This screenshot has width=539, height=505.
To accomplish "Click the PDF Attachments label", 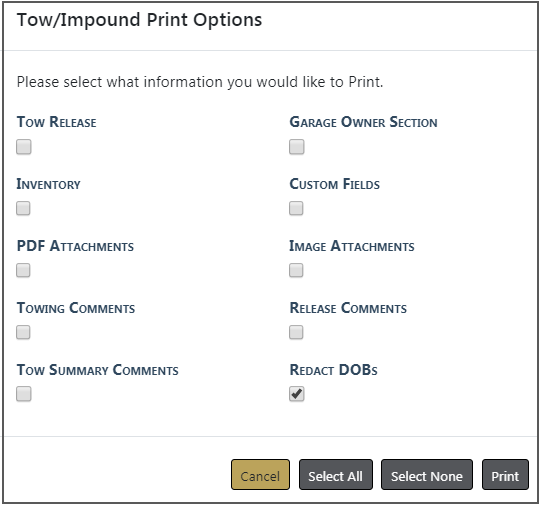I will click(75, 246).
